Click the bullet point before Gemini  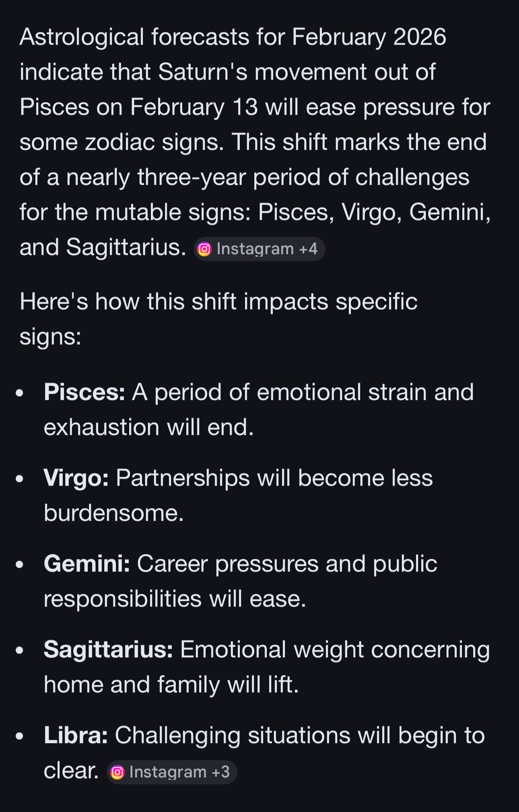pos(19,565)
